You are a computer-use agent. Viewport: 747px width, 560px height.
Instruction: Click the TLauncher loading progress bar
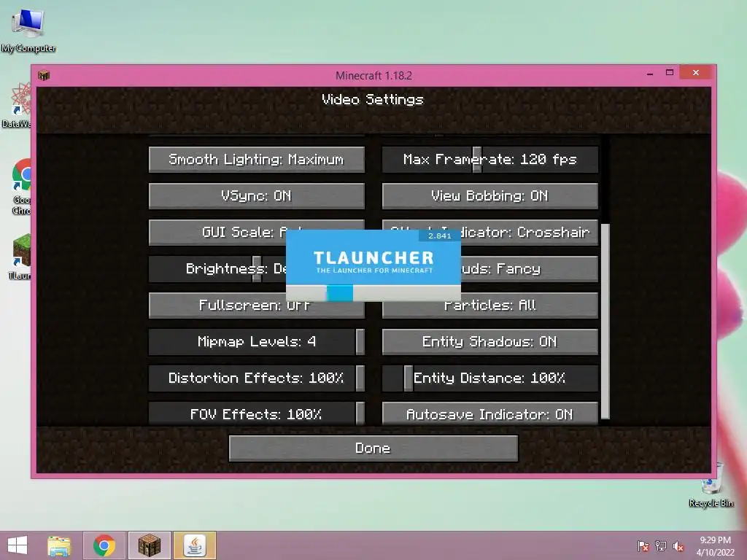click(373, 293)
